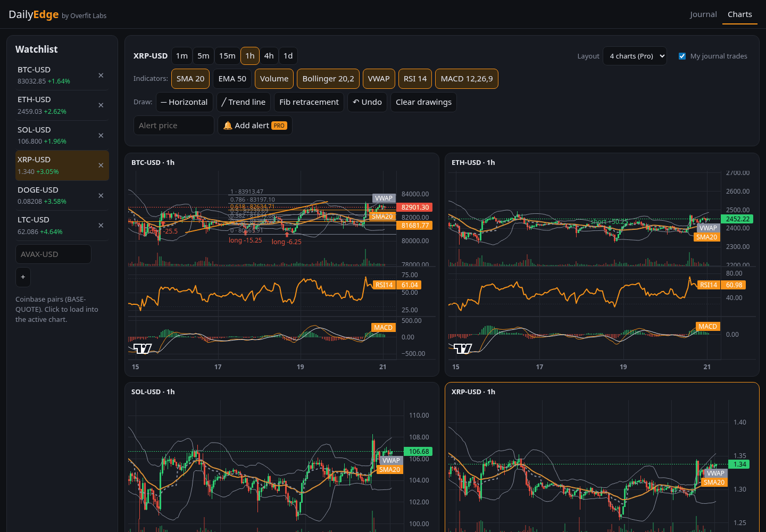Click the BTC price label 81681.77
This screenshot has width=766, height=532.
(414, 226)
